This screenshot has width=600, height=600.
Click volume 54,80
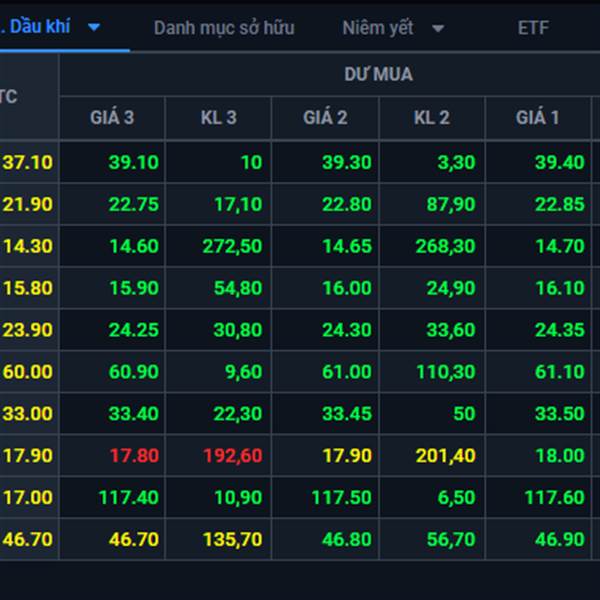[x=238, y=288]
